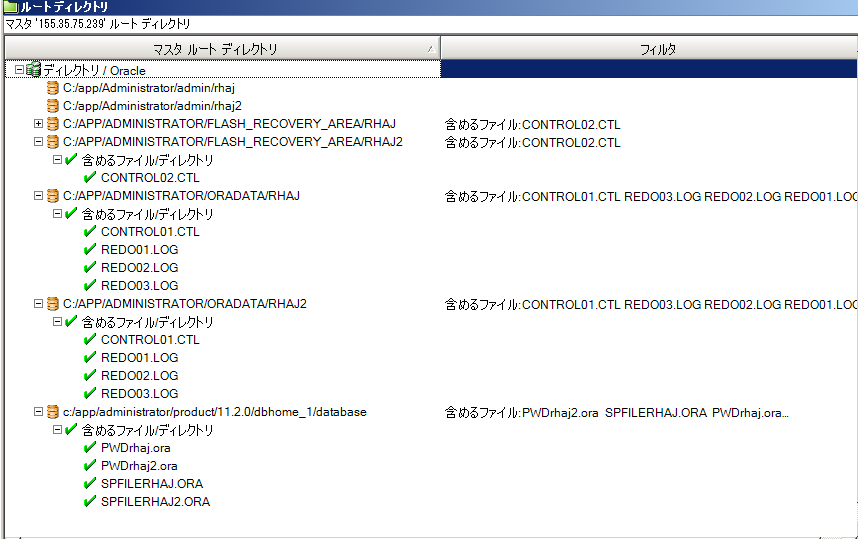Viewport: 858px width, 539px height.
Task: Click filter text for ORADATA/RHAJ2 row
Action: point(651,304)
